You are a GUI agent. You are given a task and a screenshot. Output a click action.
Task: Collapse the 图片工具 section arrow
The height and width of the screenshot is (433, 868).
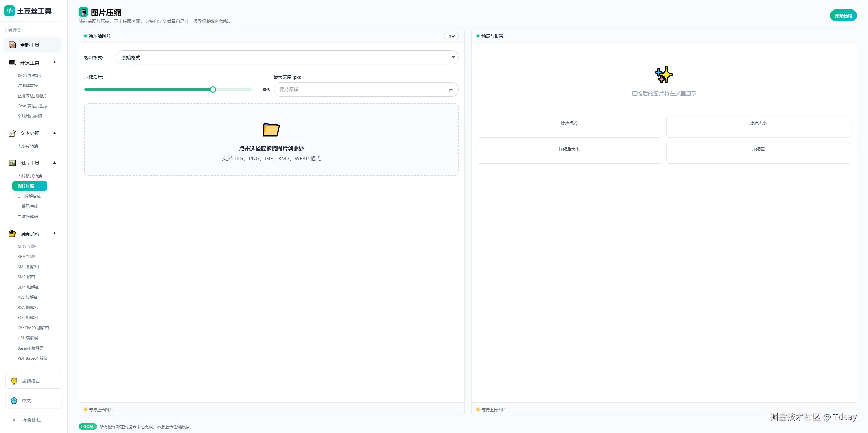pos(54,163)
